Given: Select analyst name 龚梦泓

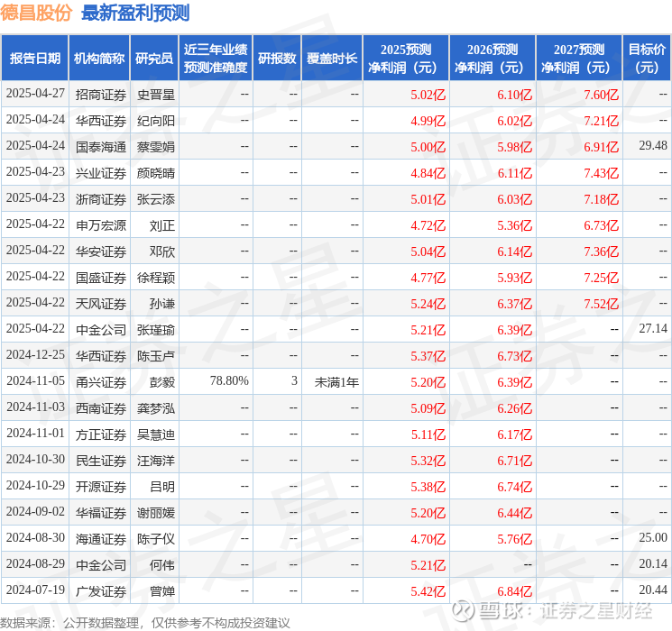Looking at the screenshot, I should tap(155, 408).
